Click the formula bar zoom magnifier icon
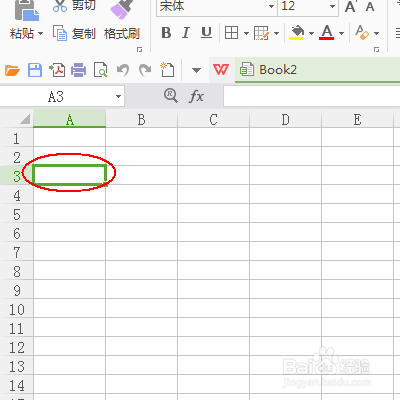Viewport: 400px width, 400px height. pyautogui.click(x=171, y=96)
